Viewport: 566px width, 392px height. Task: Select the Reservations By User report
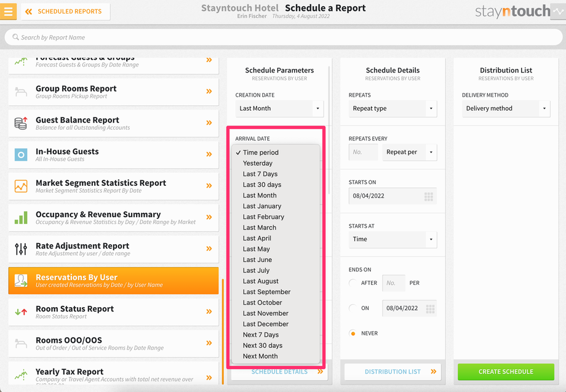coord(113,281)
